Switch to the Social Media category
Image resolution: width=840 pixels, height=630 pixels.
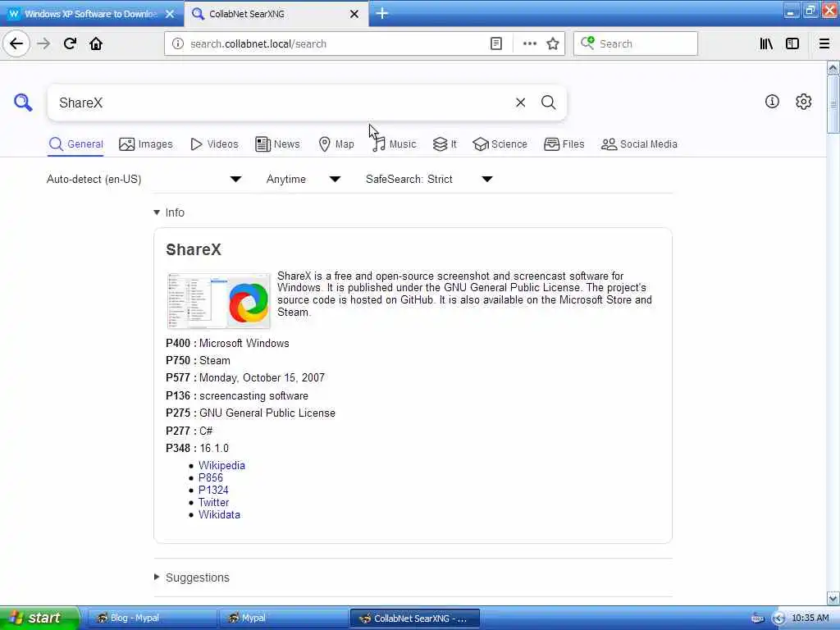click(639, 144)
